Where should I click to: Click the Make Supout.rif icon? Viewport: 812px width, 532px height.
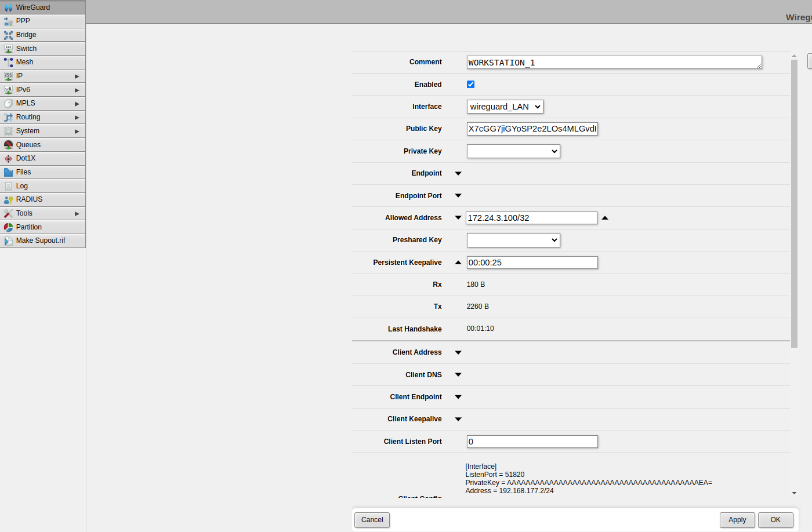8,241
